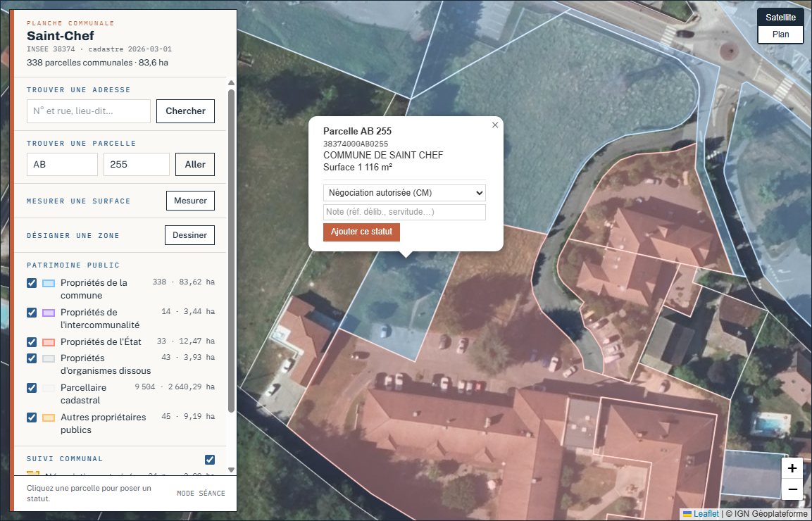The image size is (812, 521).
Task: Click the Propriétés de la commune label
Action: [x=94, y=289]
